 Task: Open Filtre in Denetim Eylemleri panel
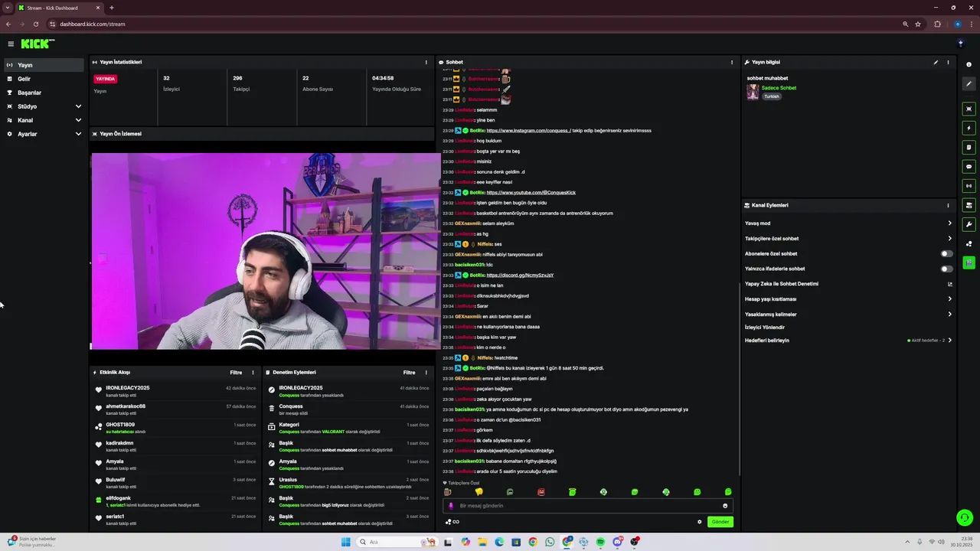[x=409, y=373]
